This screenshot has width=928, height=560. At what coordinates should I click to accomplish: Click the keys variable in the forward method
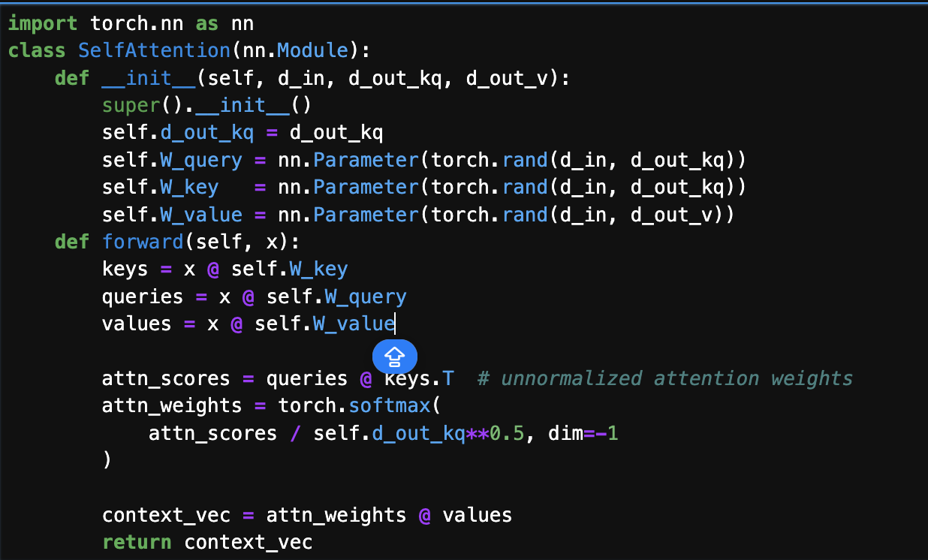125,269
